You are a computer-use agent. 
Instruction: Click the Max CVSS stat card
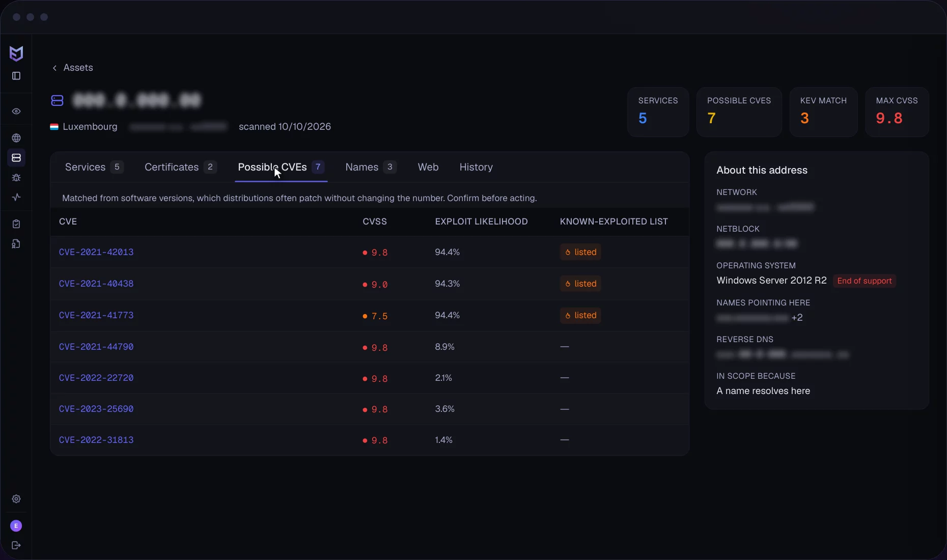point(897,112)
